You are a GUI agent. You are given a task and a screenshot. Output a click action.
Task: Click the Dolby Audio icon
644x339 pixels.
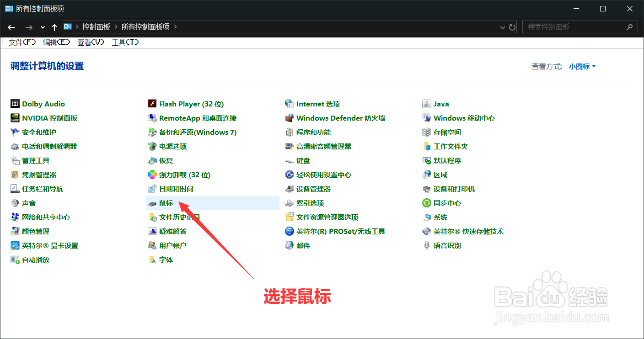point(15,104)
